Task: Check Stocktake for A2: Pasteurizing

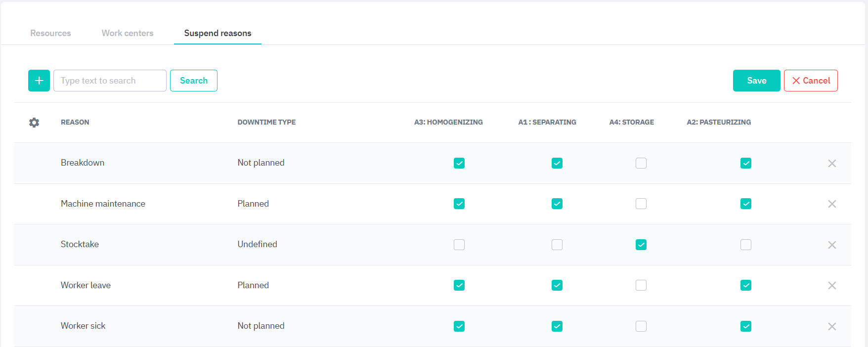Action: 746,245
